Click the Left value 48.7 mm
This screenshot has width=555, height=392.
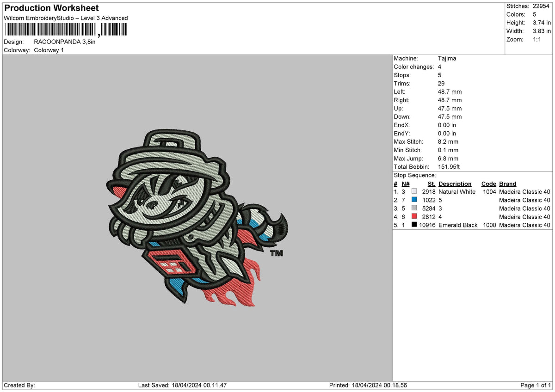[450, 92]
